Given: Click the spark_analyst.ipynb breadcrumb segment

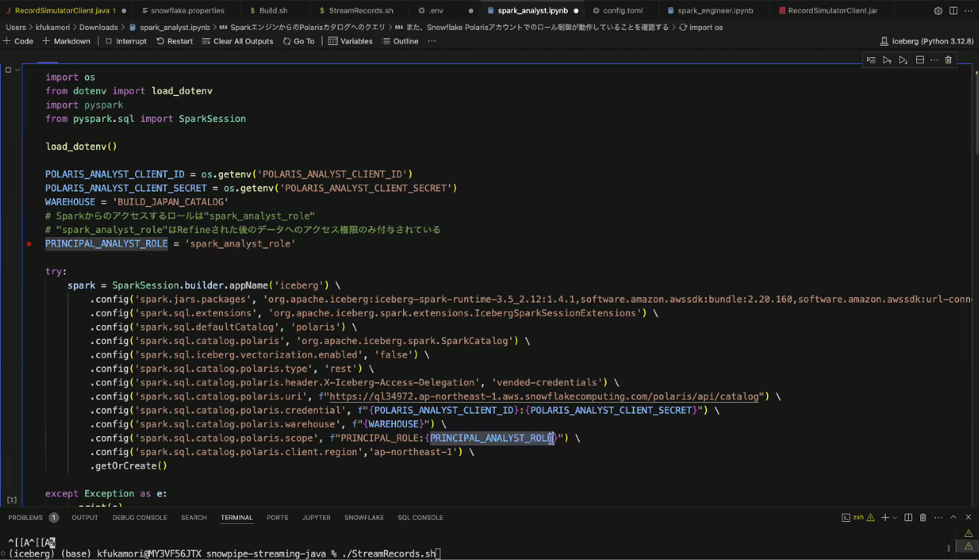Looking at the screenshot, I should (x=169, y=27).
